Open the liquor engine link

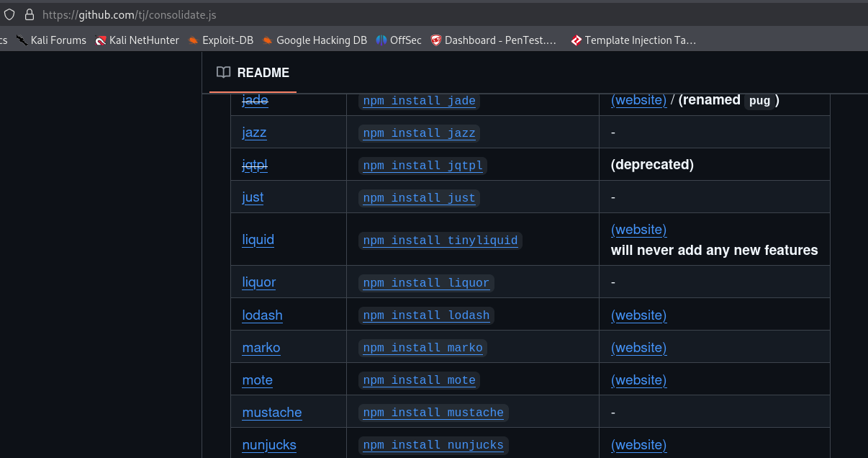[x=258, y=282]
